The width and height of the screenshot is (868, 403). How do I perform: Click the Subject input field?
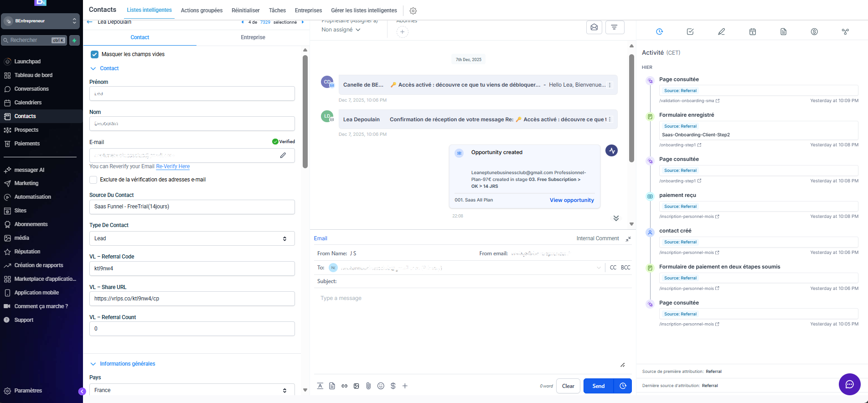483,281
